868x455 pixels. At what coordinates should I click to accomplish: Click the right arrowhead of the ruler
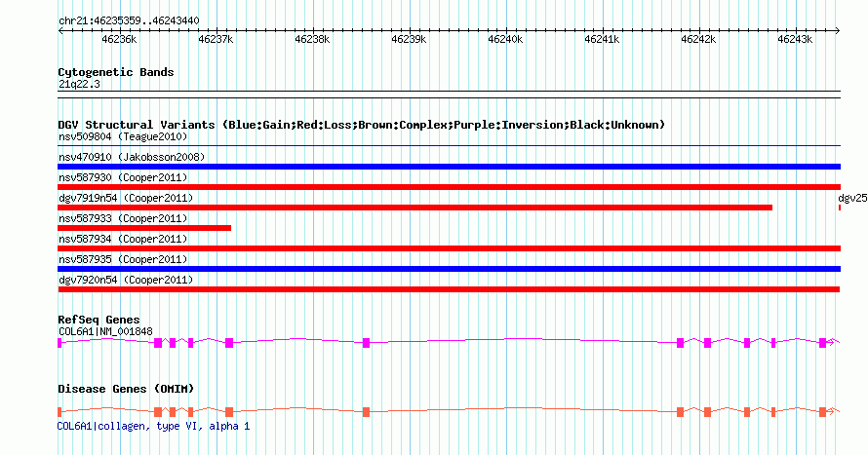(838, 31)
